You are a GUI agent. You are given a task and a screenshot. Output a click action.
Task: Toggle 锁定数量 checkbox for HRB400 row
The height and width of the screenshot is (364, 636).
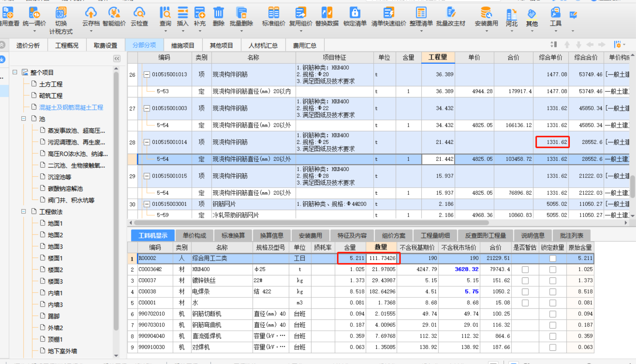tap(553, 269)
